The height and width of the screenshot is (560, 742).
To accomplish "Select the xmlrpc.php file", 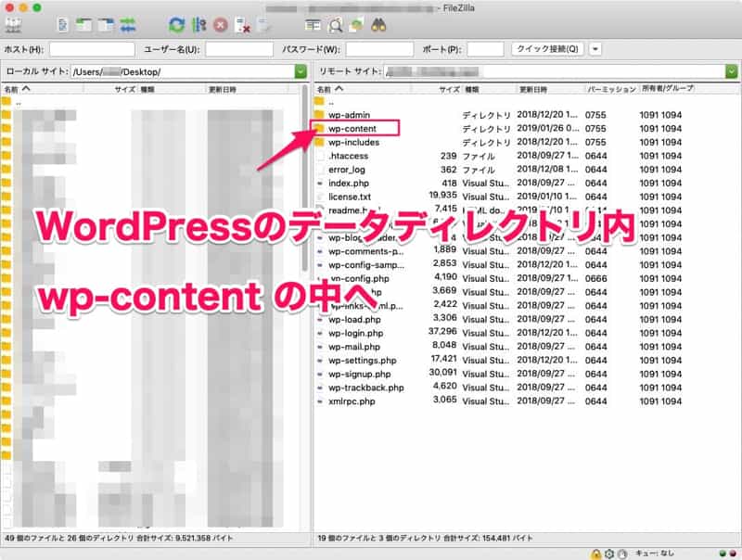I will 352,402.
